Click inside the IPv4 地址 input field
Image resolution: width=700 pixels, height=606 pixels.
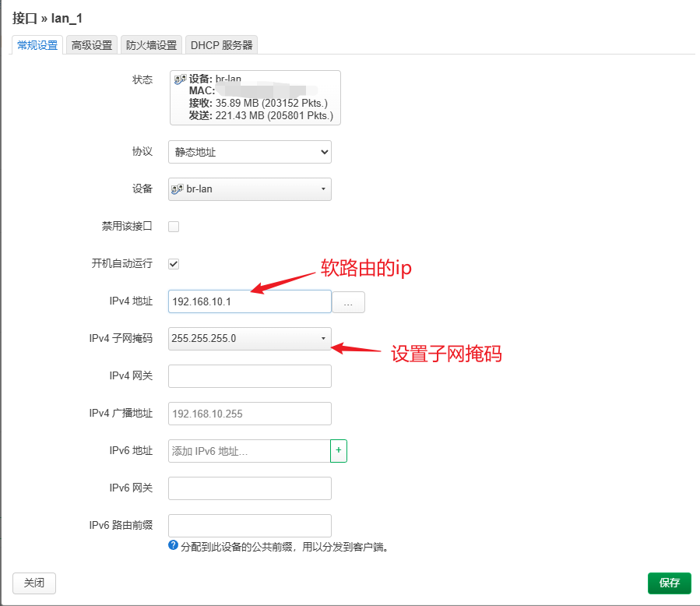(249, 301)
